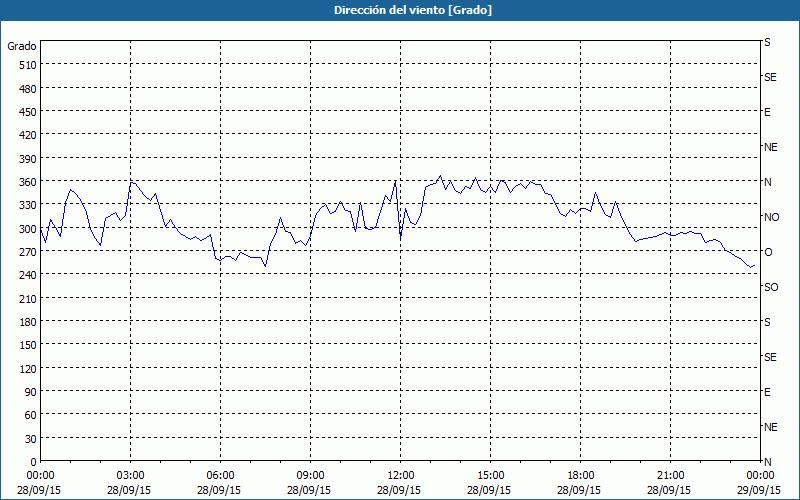Select the 0 degree value at the axis origin
Image resolution: width=800 pixels, height=500 pixels.
(34, 462)
